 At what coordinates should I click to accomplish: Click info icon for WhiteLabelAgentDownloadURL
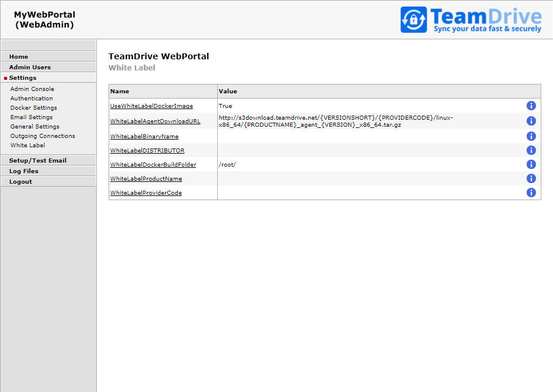coord(531,121)
